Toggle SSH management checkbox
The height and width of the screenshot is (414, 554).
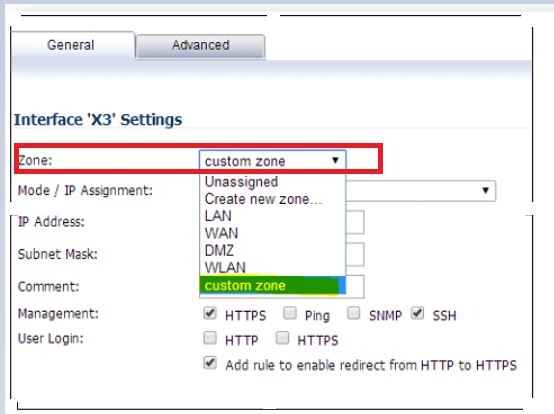click(x=417, y=313)
